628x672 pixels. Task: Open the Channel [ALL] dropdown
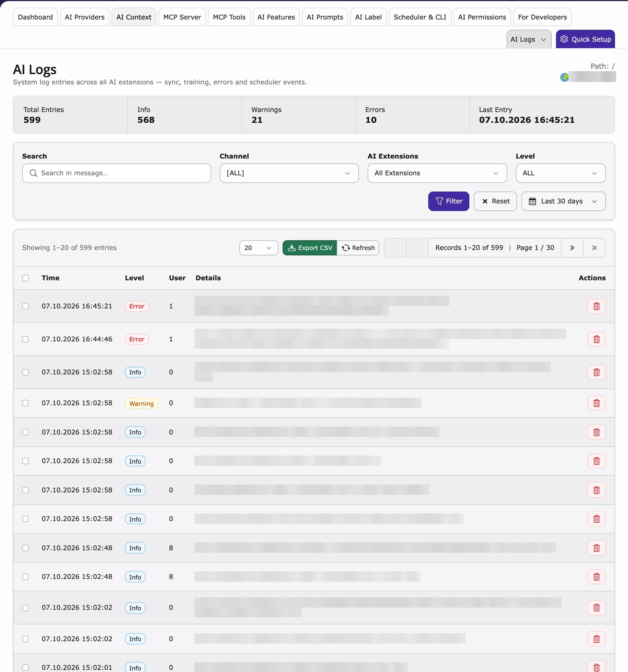tap(289, 173)
